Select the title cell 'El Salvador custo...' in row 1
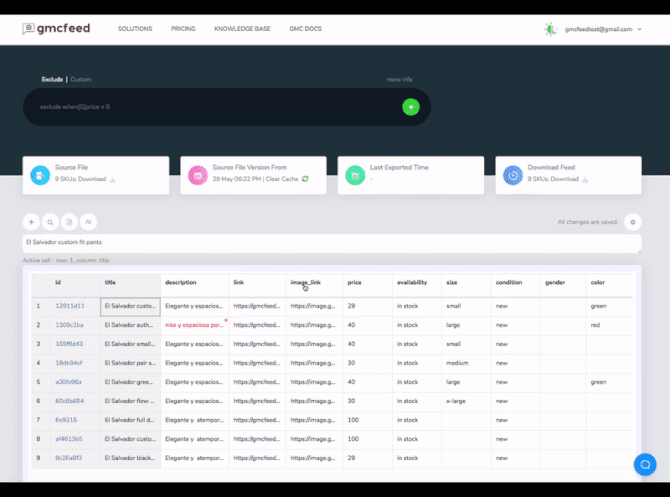670x497 pixels. pos(130,306)
